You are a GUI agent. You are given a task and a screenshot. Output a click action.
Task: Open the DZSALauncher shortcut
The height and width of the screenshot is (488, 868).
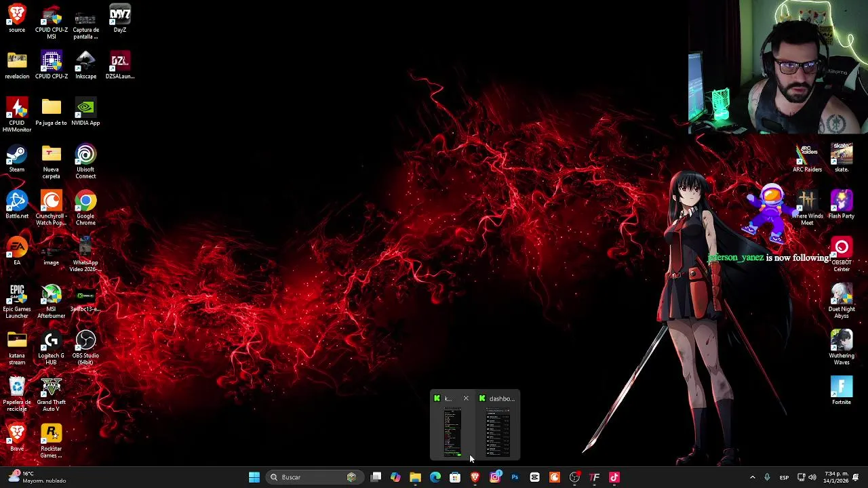(x=119, y=65)
